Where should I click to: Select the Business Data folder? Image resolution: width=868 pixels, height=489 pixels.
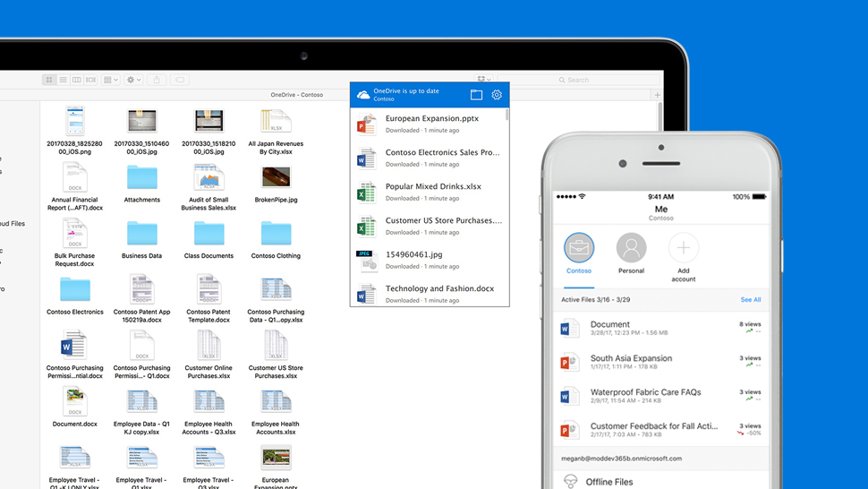[141, 240]
